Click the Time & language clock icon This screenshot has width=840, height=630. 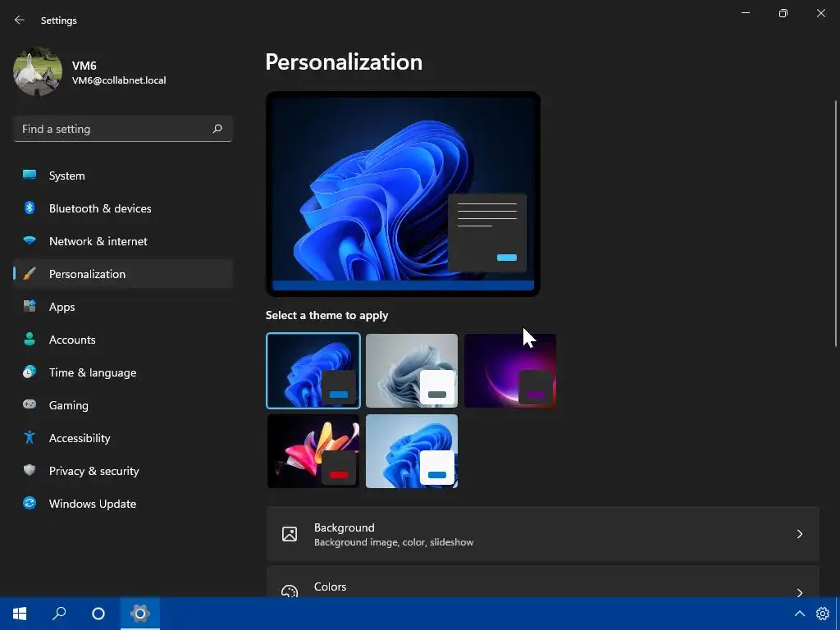coord(30,372)
